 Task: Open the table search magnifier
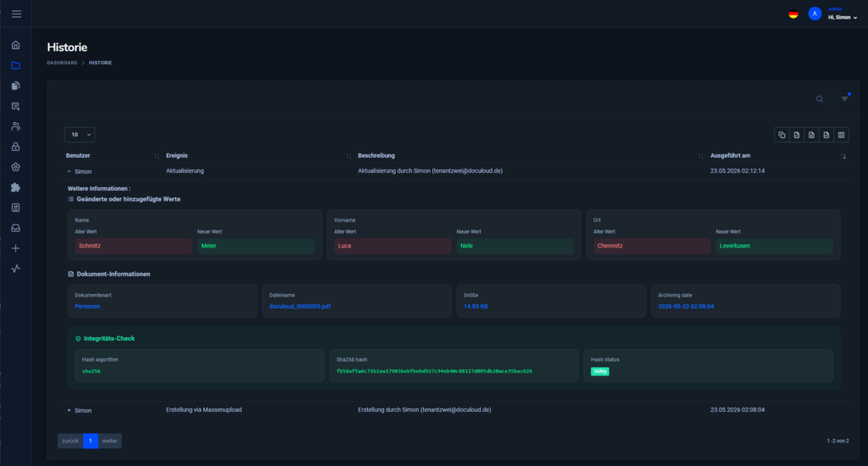(820, 99)
